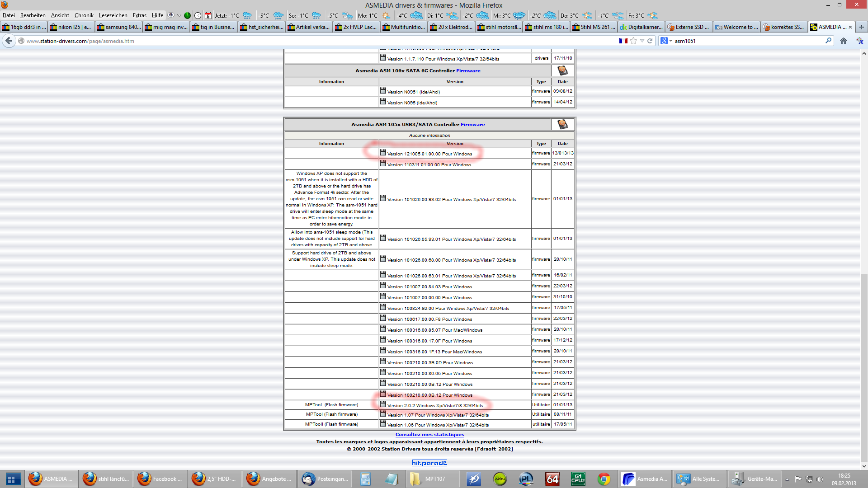Click the green radar icon in the weather toolbar
Viewport: 868px width, 488px height.
(187, 15)
